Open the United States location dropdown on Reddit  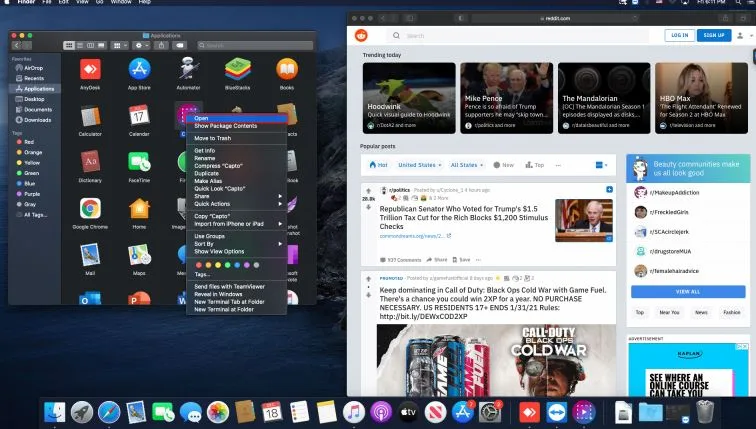[419, 165]
